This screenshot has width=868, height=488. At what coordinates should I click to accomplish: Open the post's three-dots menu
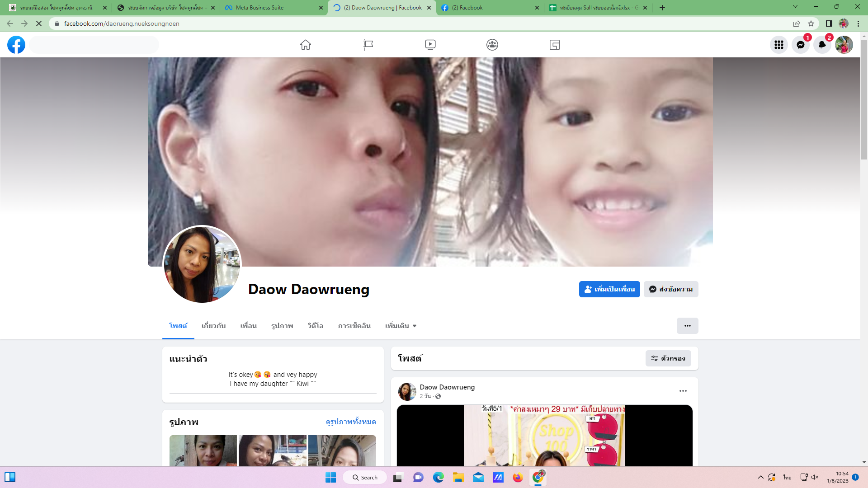pos(683,391)
